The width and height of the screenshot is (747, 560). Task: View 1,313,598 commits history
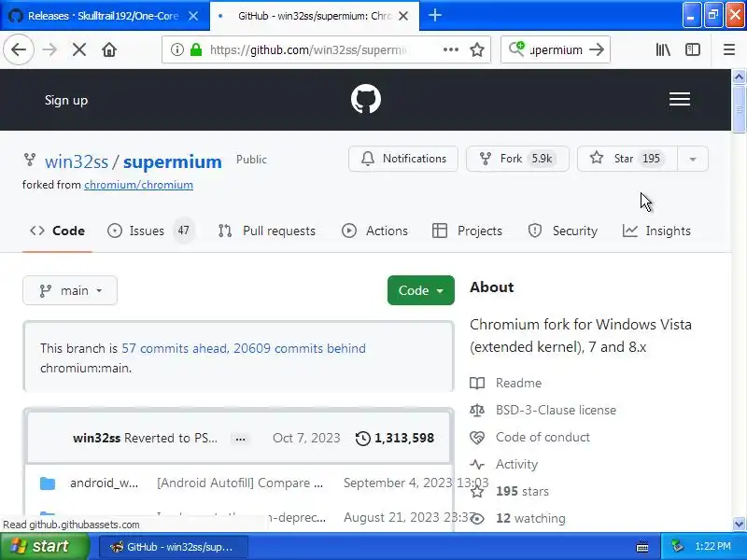pyautogui.click(x=395, y=438)
